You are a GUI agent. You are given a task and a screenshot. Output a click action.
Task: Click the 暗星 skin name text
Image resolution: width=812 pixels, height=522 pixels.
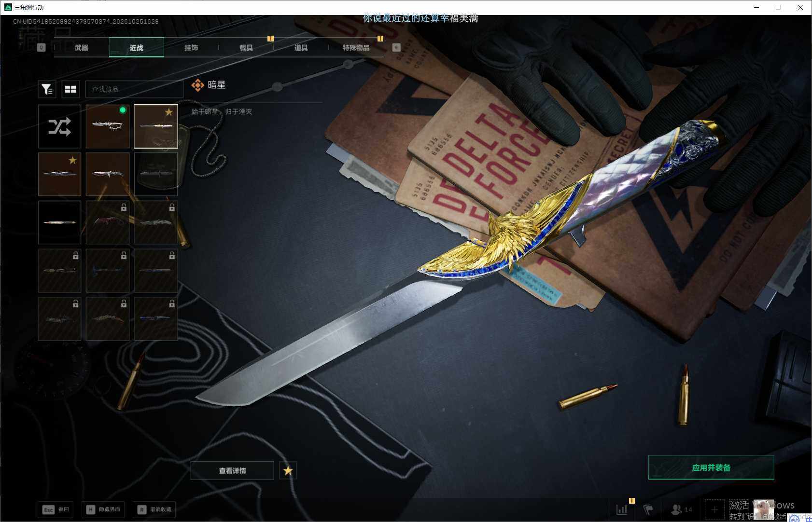(x=217, y=85)
